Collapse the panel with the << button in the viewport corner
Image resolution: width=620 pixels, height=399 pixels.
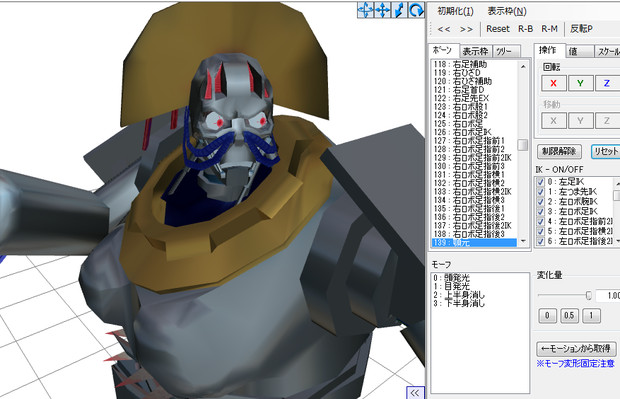point(415,393)
